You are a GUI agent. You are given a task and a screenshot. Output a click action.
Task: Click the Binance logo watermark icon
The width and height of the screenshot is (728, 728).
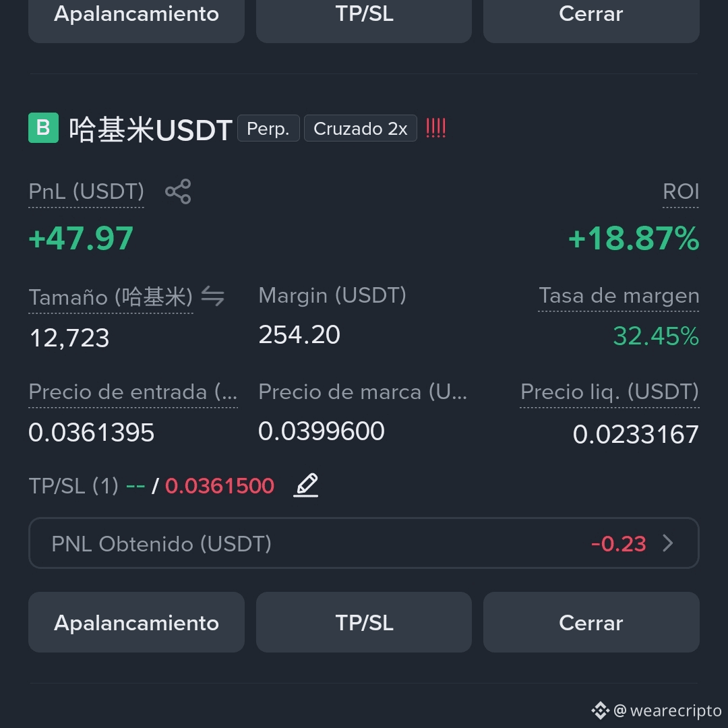coord(601,710)
